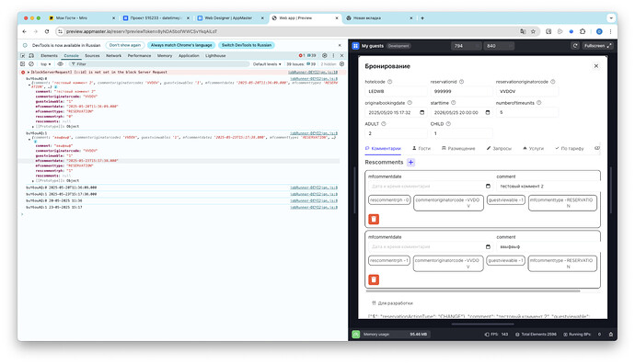Viewport: 635px width, 364px height.
Task: Switch to Мои Гости Miro browser tab
Action: pyautogui.click(x=81, y=17)
